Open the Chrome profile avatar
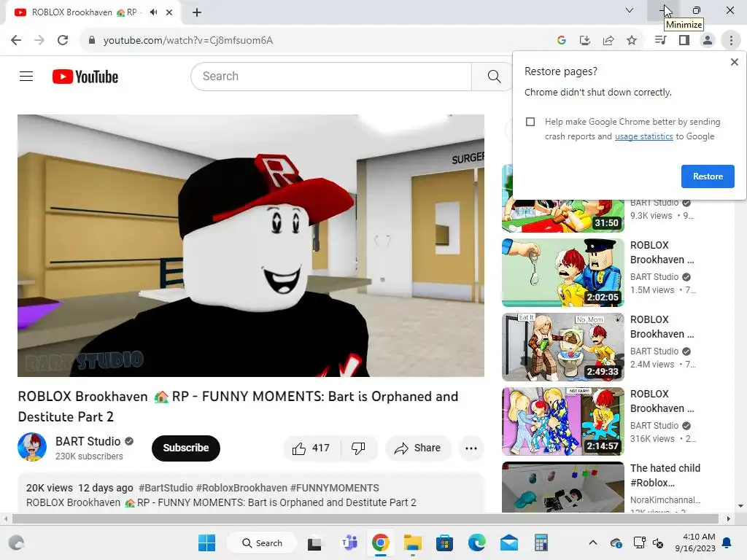Viewport: 747px width, 560px height. click(708, 41)
